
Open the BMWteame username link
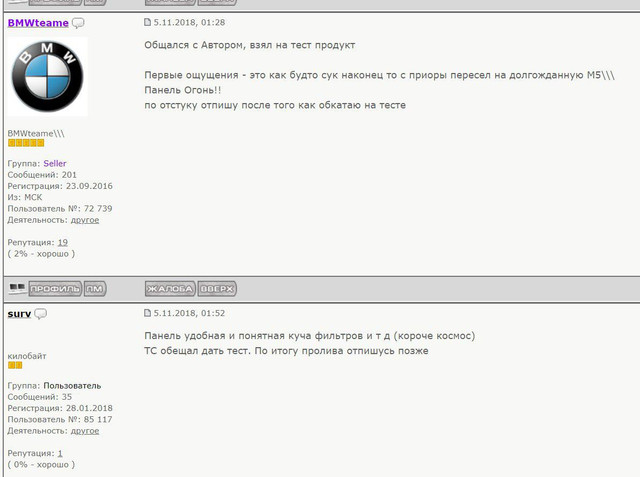coord(38,23)
